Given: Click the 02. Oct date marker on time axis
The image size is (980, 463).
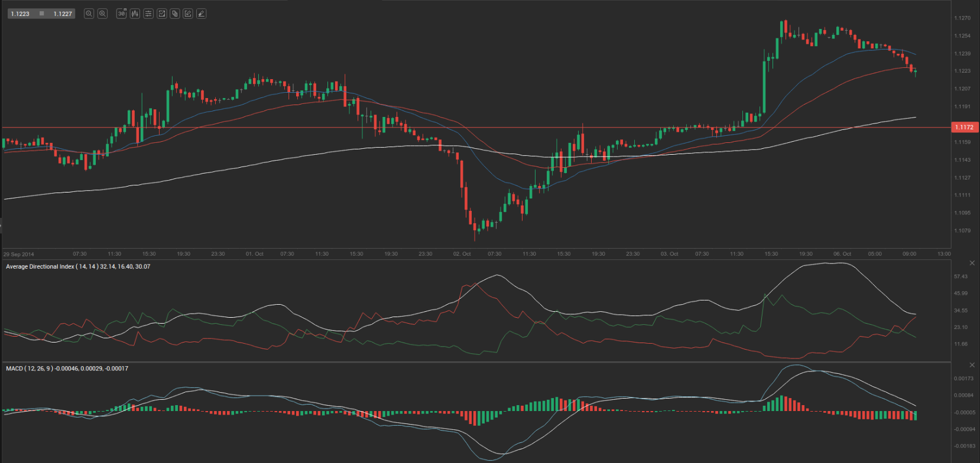Looking at the screenshot, I should point(462,254).
